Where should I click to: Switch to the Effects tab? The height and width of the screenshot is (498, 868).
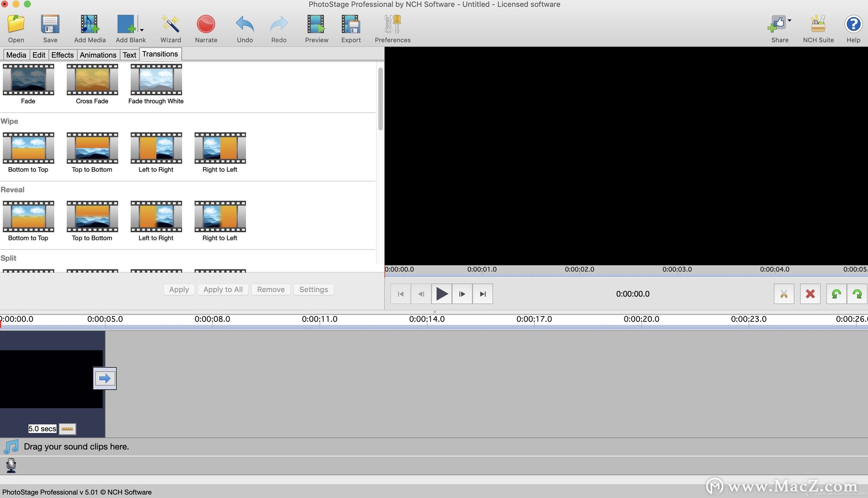pos(62,55)
